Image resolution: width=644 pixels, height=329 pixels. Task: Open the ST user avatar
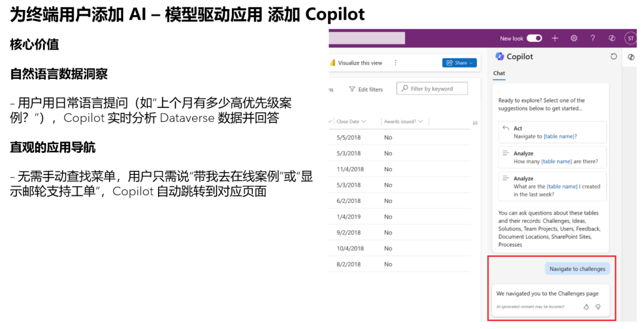point(630,38)
